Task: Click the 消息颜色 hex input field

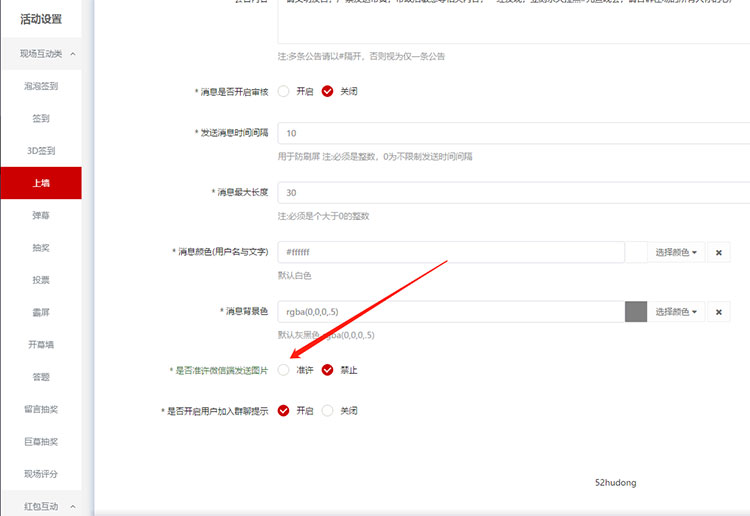Action: (x=451, y=252)
